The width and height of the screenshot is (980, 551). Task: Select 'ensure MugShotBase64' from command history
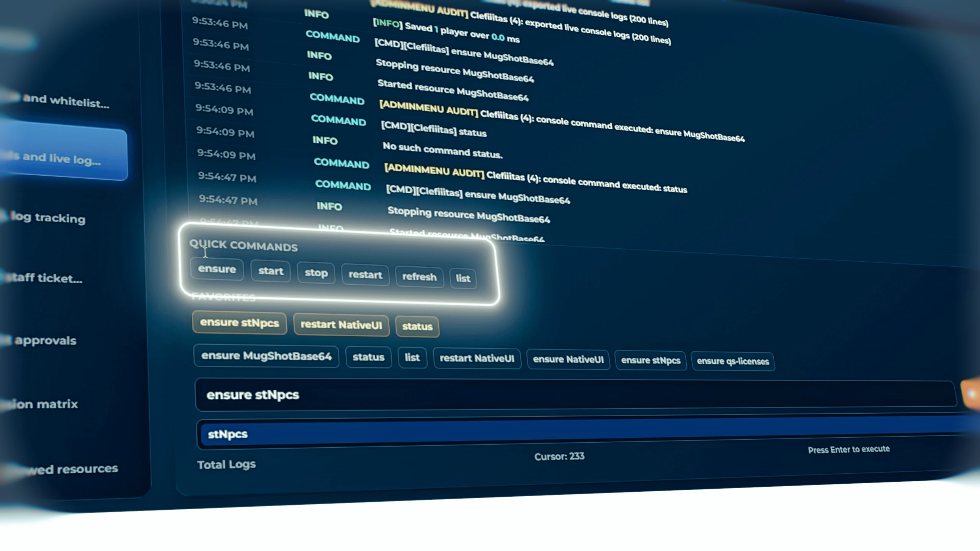[266, 356]
